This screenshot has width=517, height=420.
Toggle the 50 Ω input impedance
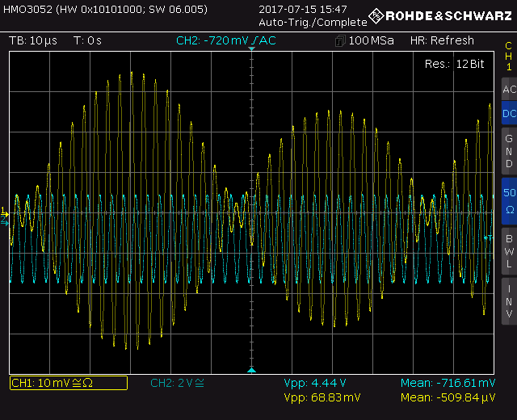pyautogui.click(x=508, y=200)
